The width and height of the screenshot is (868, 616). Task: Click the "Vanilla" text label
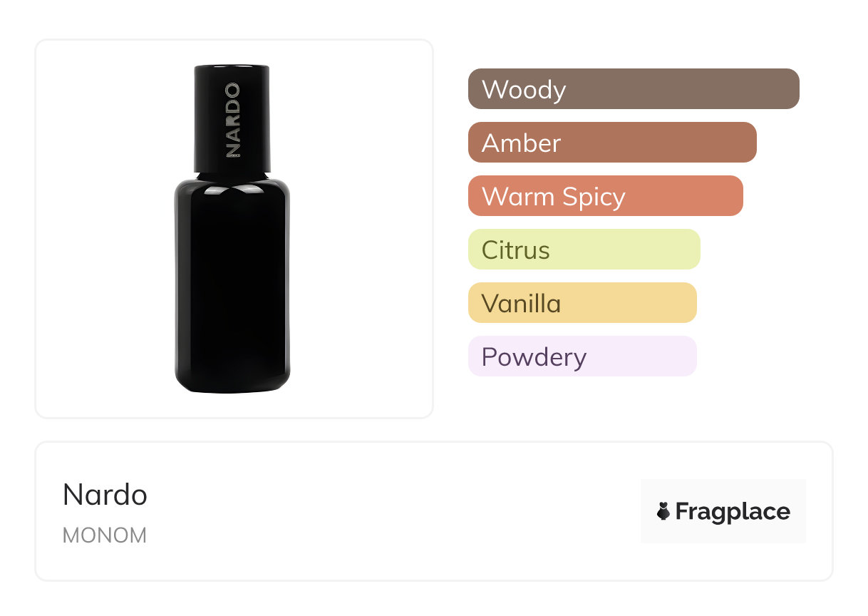[x=521, y=304]
